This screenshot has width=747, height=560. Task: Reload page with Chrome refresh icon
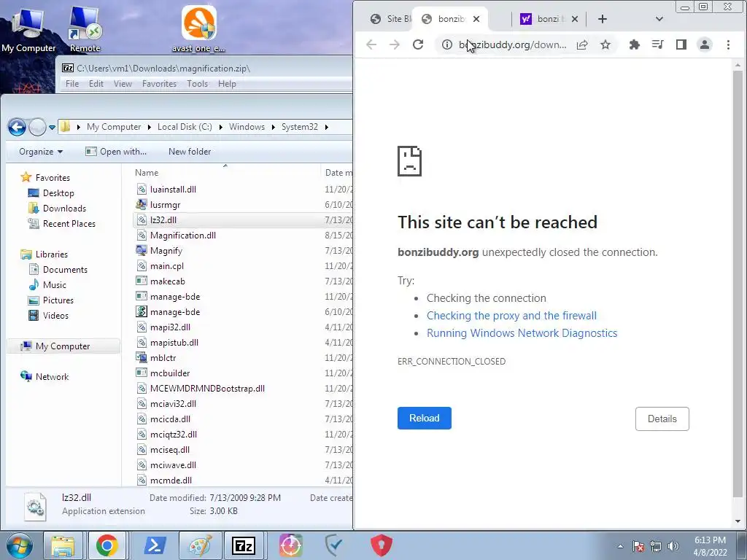coord(418,44)
